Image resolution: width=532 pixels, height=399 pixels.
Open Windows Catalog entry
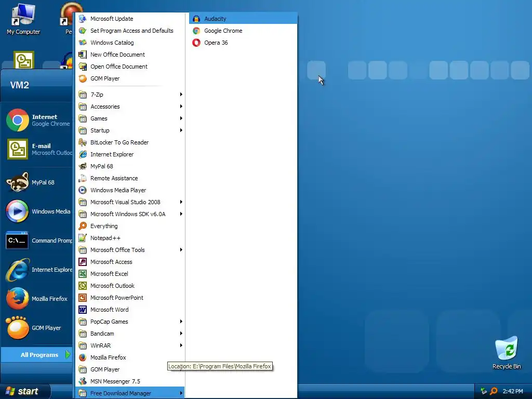pyautogui.click(x=130, y=43)
